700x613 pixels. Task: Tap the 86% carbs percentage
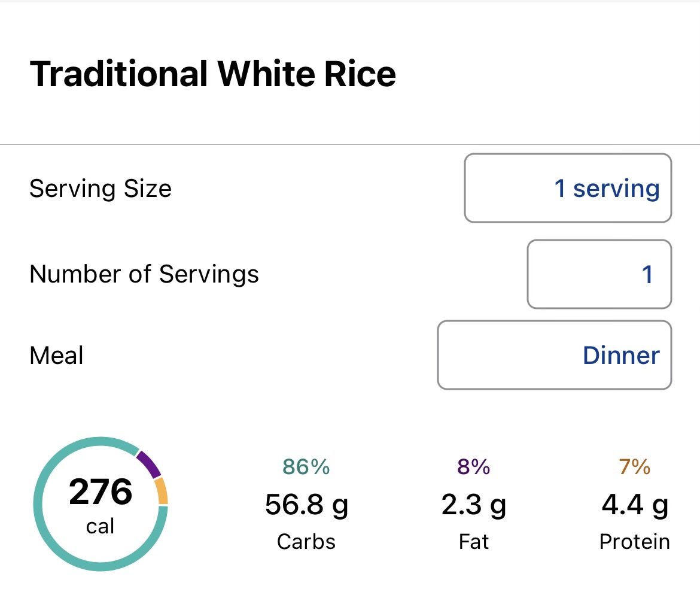(306, 467)
